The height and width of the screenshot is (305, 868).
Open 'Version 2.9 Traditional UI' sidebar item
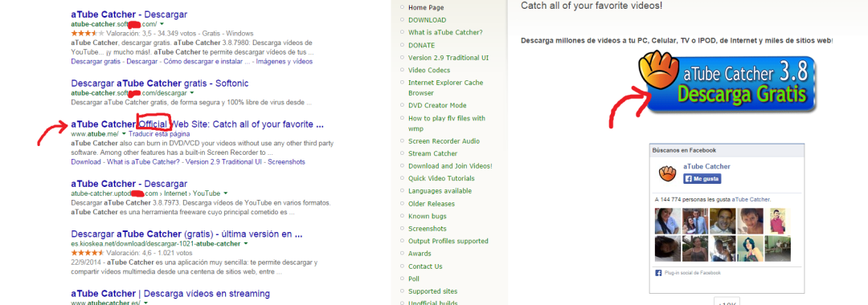click(448, 58)
